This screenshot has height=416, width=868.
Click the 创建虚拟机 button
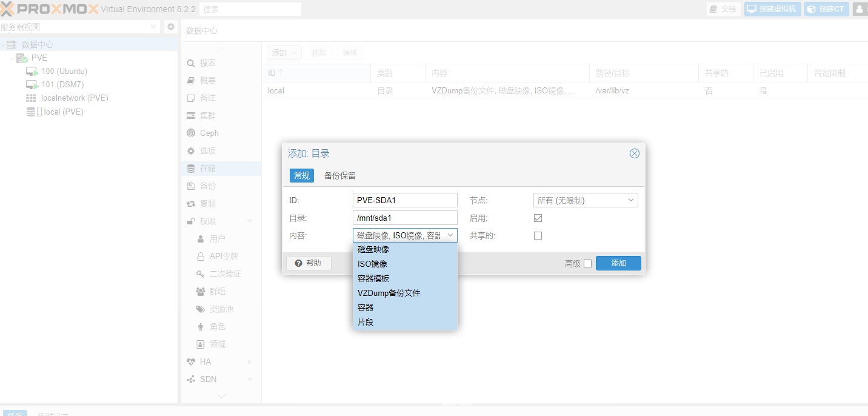772,9
